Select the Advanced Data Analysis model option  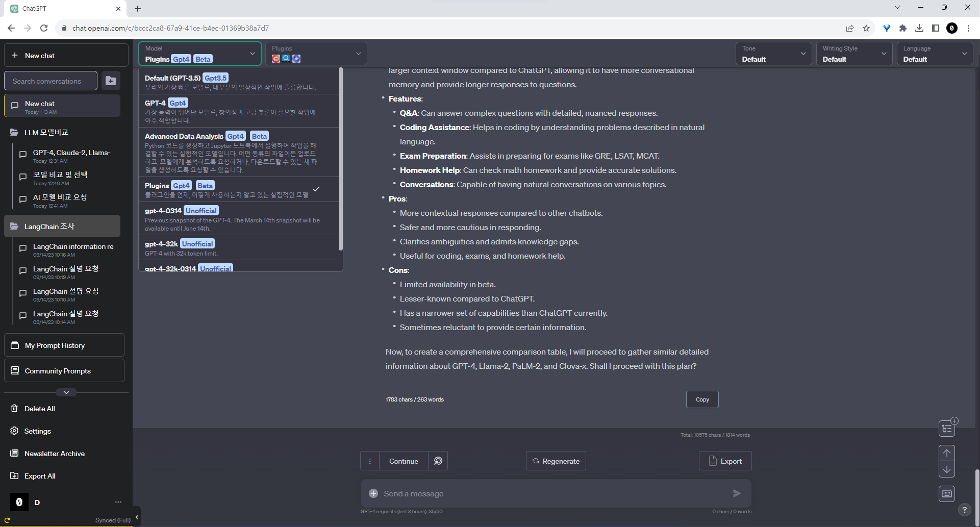(x=239, y=152)
